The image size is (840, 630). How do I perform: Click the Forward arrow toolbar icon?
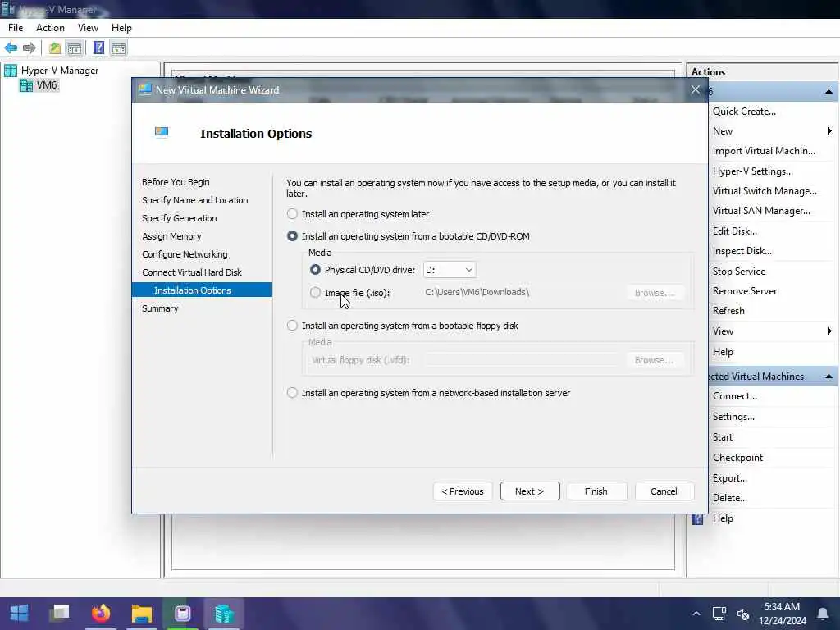coord(30,48)
